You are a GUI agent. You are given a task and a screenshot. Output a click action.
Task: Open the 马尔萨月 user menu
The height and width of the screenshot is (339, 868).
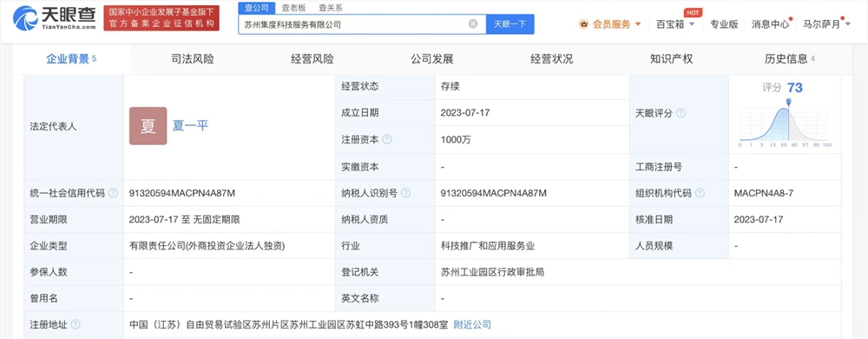[827, 23]
